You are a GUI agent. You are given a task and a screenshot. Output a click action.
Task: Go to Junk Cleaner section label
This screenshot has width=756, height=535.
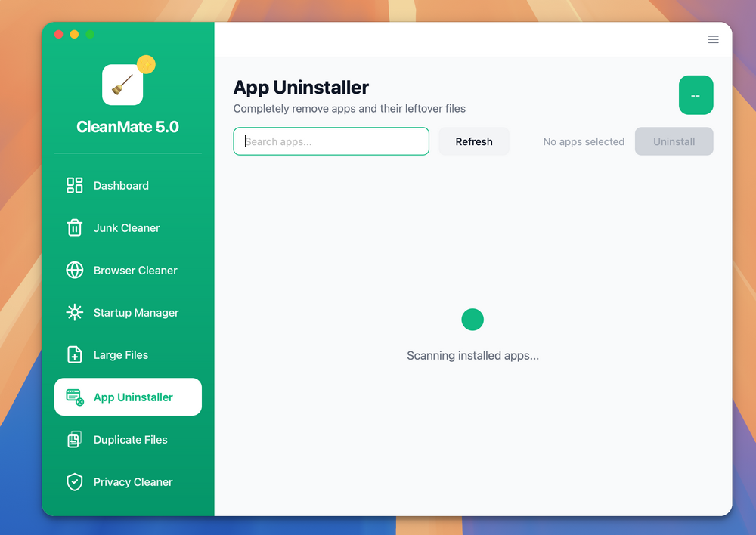127,228
